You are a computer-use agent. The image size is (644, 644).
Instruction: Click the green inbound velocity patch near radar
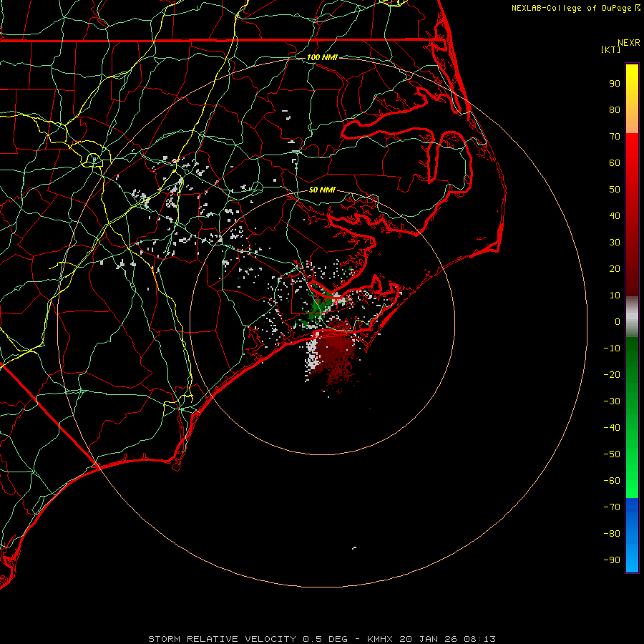[x=321, y=306]
